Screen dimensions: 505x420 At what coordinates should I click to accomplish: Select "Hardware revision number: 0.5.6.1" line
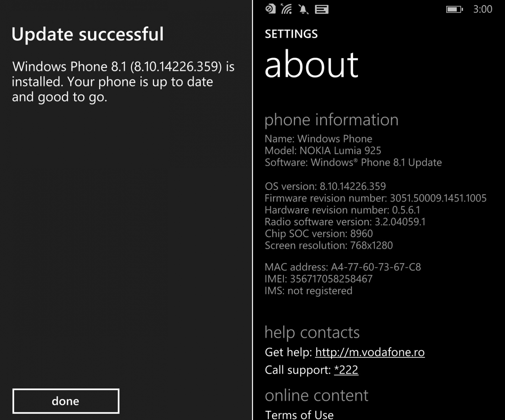(x=342, y=210)
